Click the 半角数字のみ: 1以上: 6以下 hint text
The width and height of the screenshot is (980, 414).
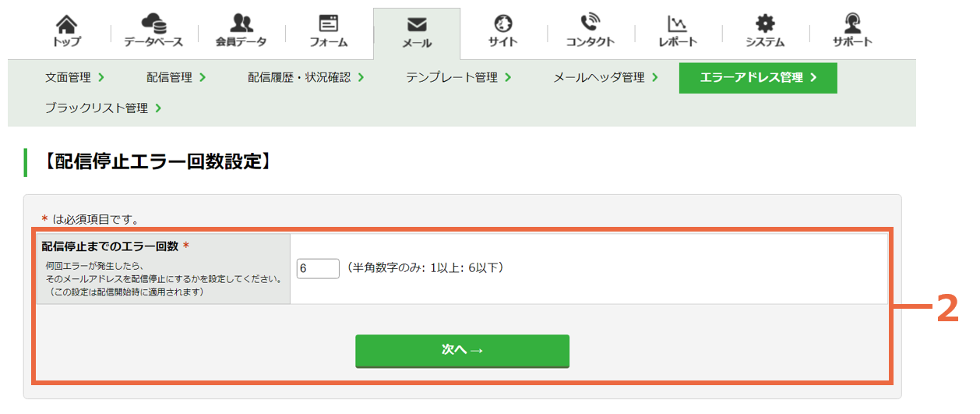point(426,268)
